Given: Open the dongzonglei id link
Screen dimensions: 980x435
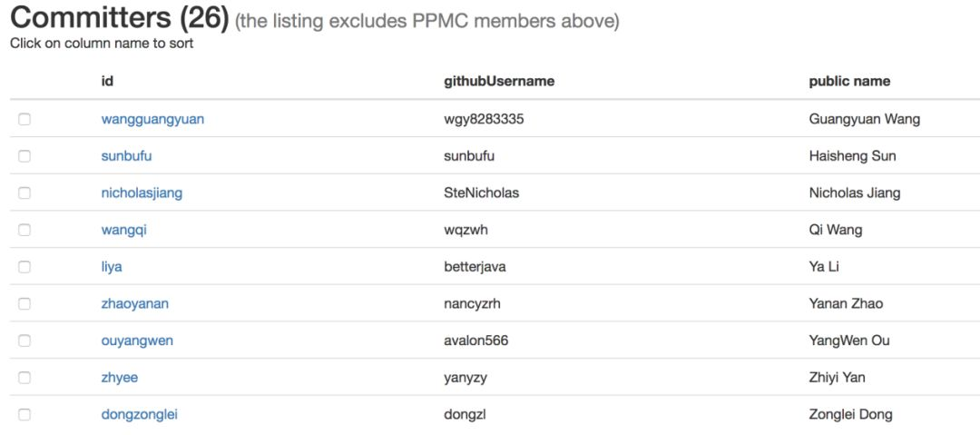Looking at the screenshot, I should (143, 414).
